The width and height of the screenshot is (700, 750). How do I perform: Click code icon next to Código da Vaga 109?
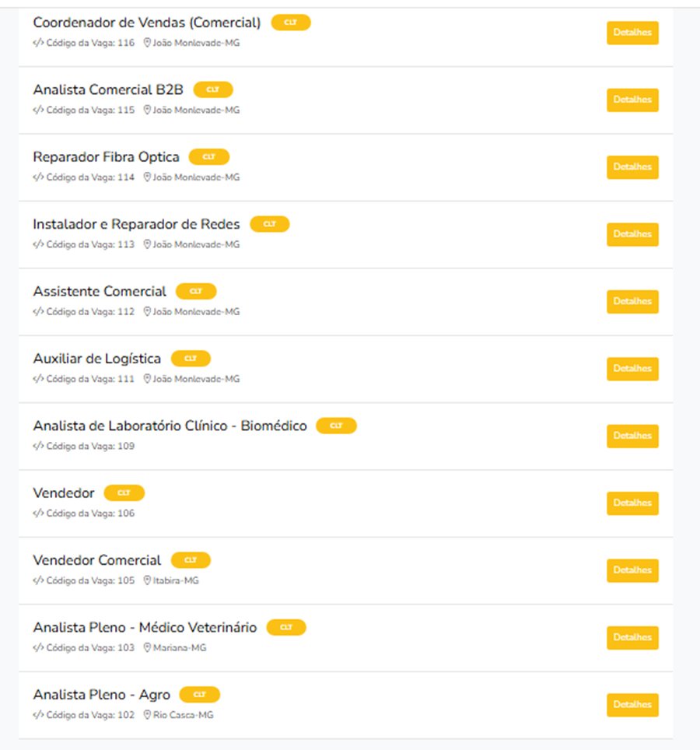38,446
